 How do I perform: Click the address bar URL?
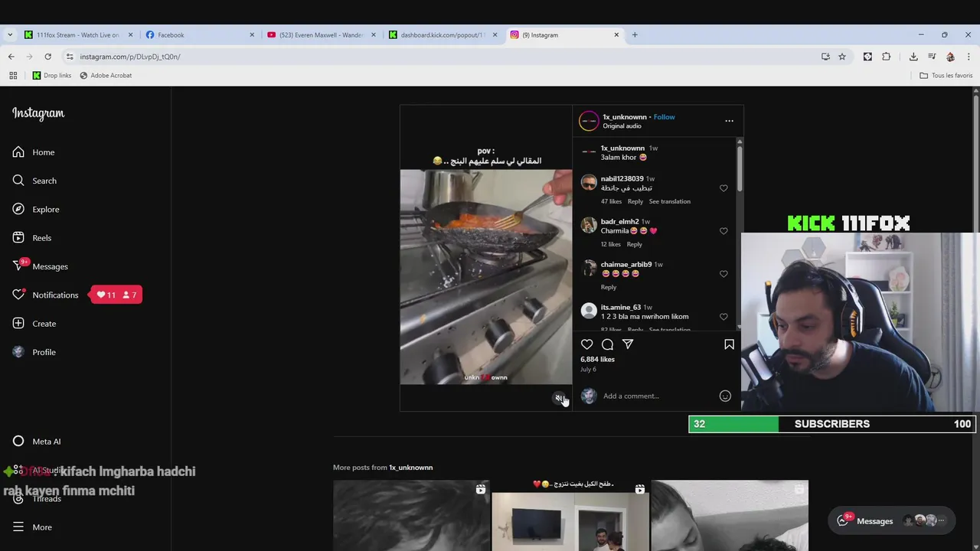130,57
